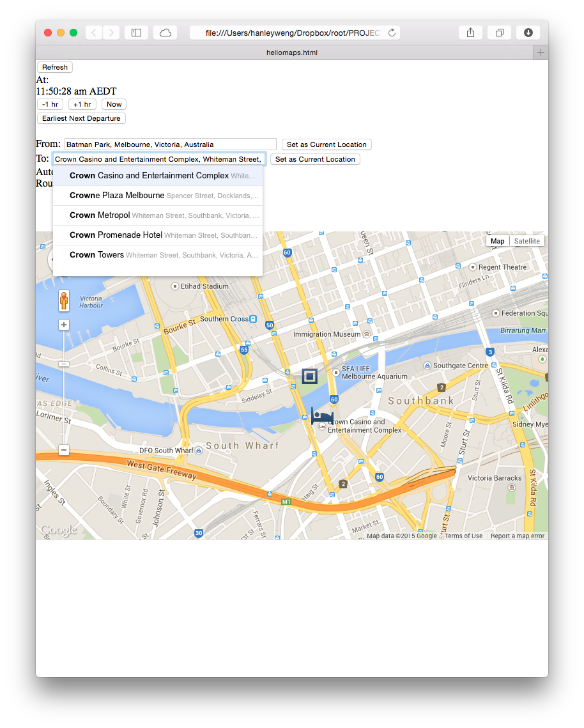Screen dimensions: 584x728
Task: Click the M1 freeway shield on map
Action: click(286, 502)
